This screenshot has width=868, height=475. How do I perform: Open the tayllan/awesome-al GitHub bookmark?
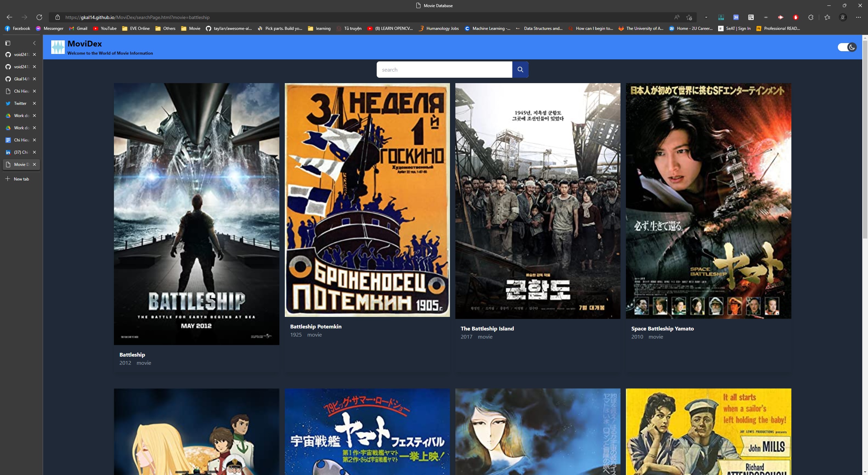point(229,28)
